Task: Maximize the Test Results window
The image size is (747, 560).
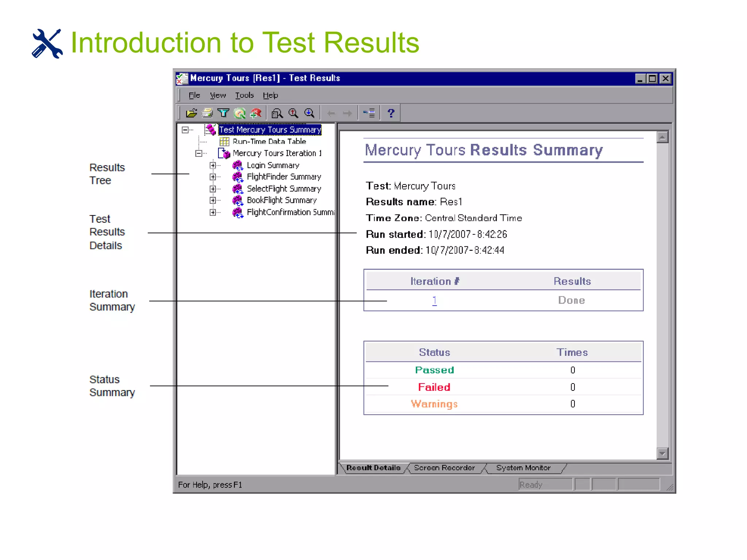Action: tap(652, 79)
